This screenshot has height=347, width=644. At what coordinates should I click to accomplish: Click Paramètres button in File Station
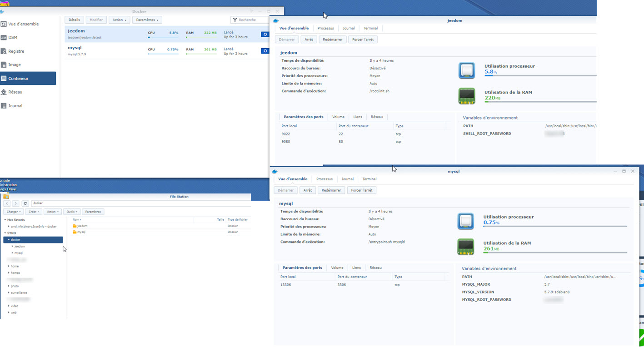(x=93, y=212)
